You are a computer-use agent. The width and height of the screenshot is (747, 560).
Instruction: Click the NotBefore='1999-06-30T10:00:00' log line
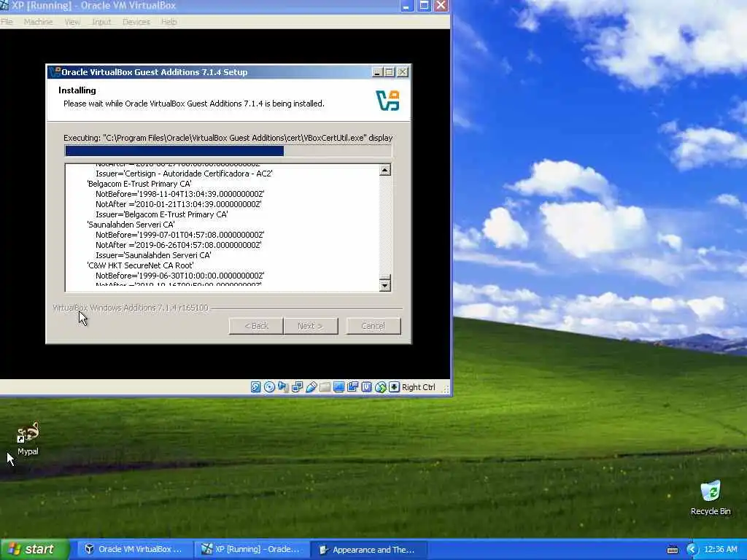[x=179, y=276]
